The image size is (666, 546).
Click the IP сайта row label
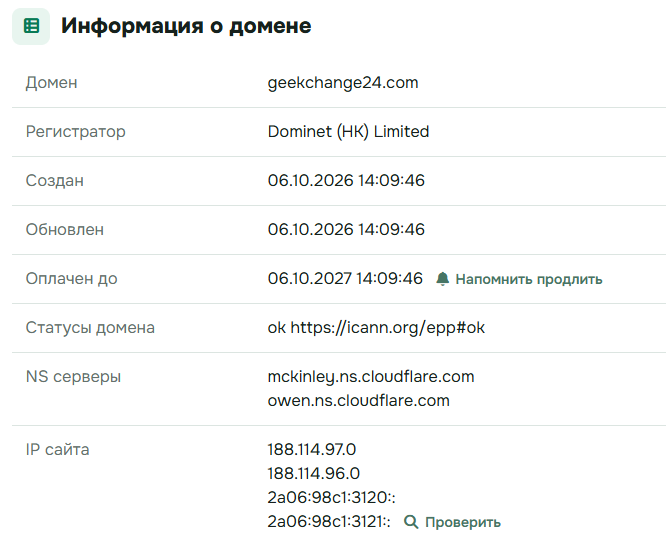pyautogui.click(x=57, y=450)
